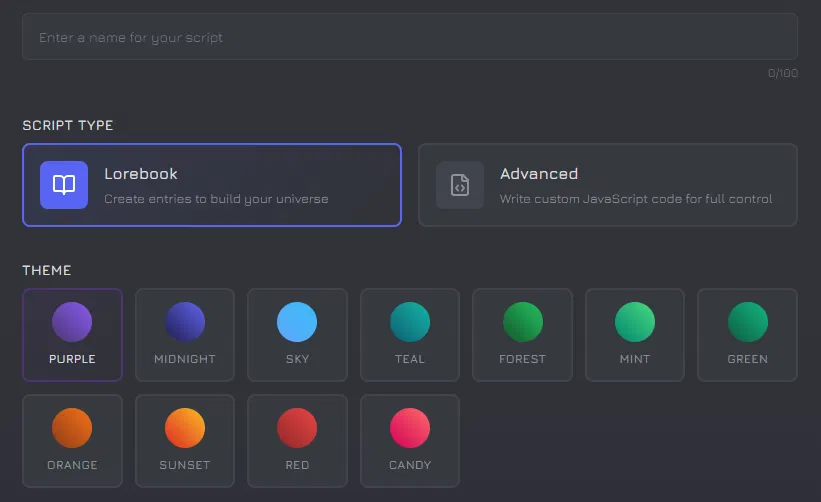Click the Lorebook open-book icon

(x=64, y=185)
